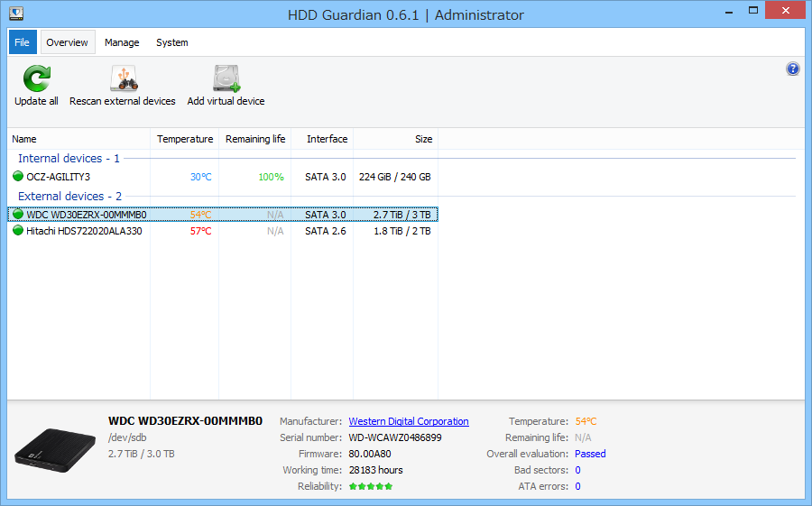Switch to the Overview tab

[x=68, y=42]
